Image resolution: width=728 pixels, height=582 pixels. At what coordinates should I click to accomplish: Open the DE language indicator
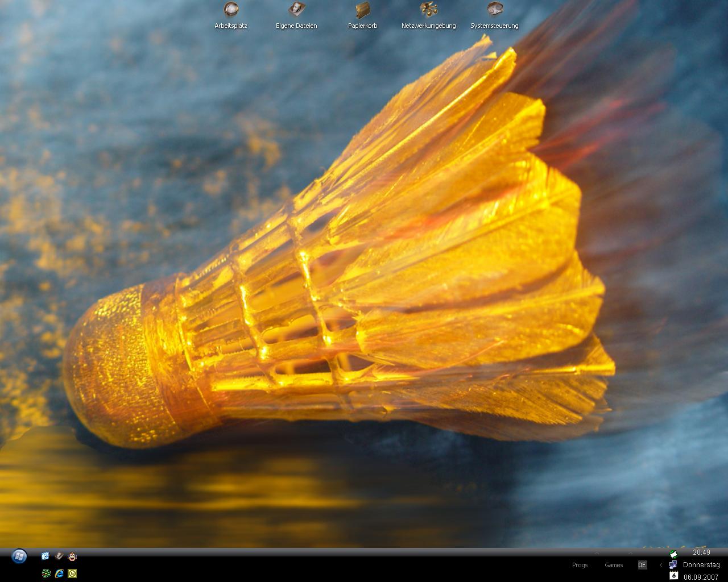click(642, 565)
